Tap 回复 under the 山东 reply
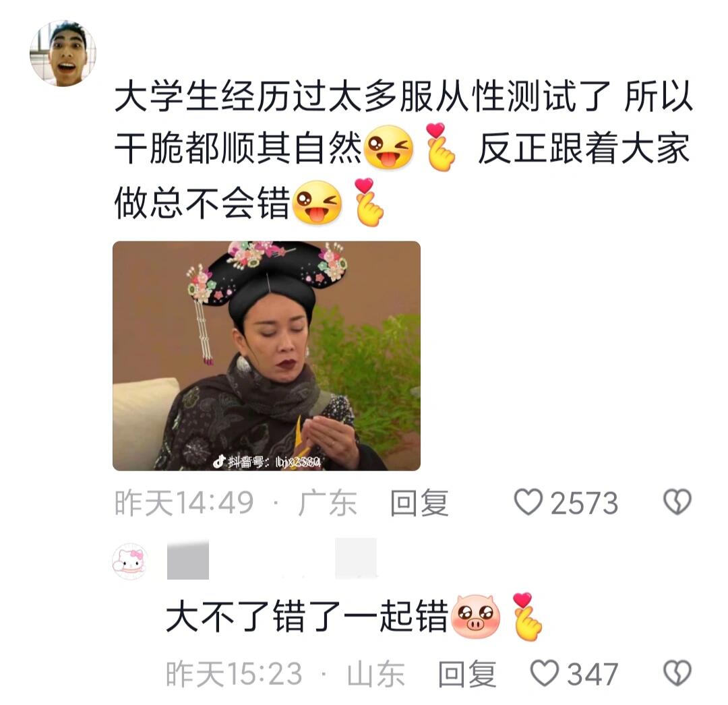The width and height of the screenshot is (728, 705). coord(468,675)
